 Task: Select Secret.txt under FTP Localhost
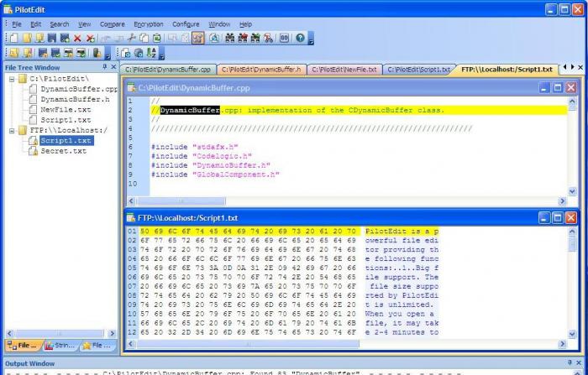click(63, 151)
